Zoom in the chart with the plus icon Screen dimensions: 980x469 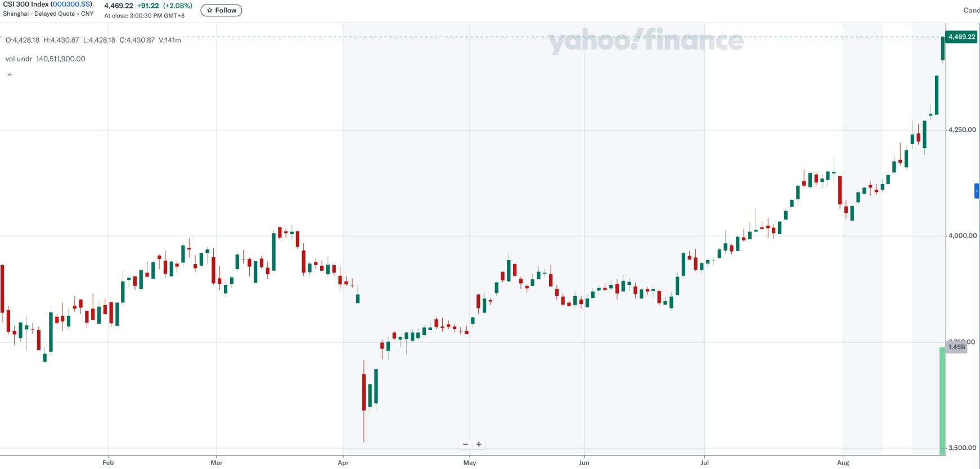tap(479, 444)
